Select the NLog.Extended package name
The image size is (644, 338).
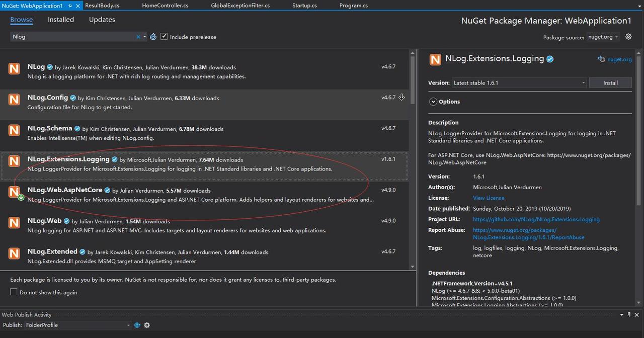click(x=52, y=251)
